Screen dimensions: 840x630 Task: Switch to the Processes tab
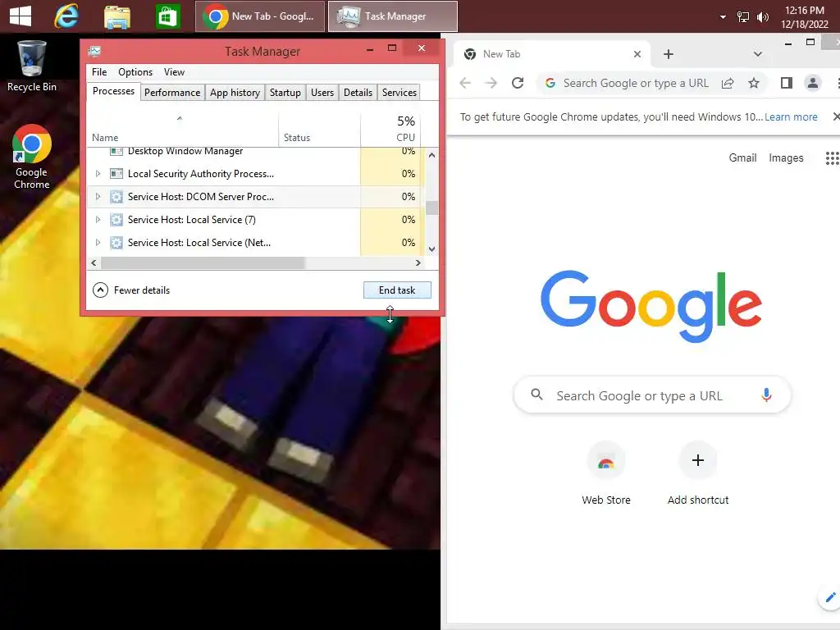click(113, 91)
